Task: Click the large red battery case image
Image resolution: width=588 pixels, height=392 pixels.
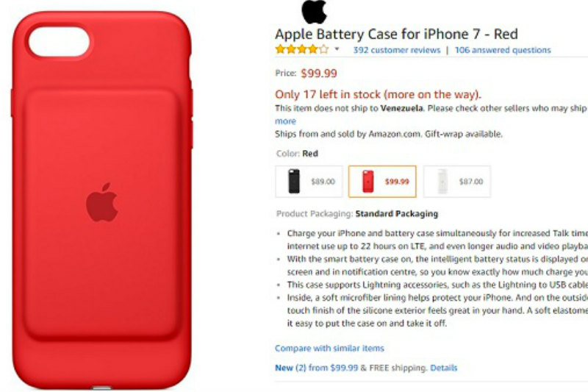Action: tap(102, 200)
